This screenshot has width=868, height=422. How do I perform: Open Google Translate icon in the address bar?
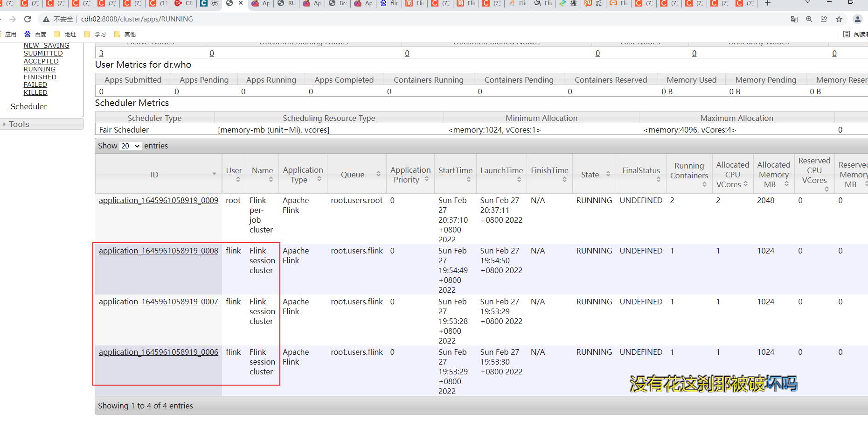[x=794, y=19]
